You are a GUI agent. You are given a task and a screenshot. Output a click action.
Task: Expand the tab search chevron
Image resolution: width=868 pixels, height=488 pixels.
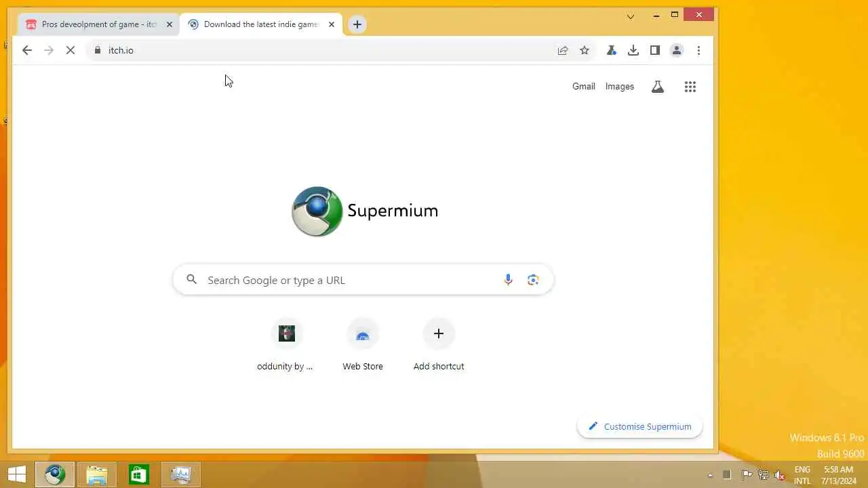point(631,16)
